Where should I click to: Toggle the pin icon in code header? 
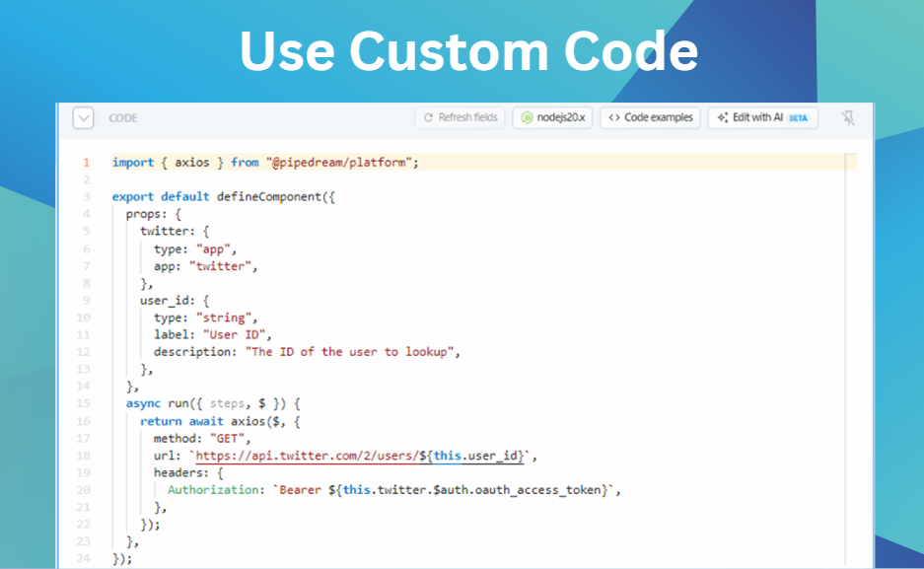pos(847,117)
